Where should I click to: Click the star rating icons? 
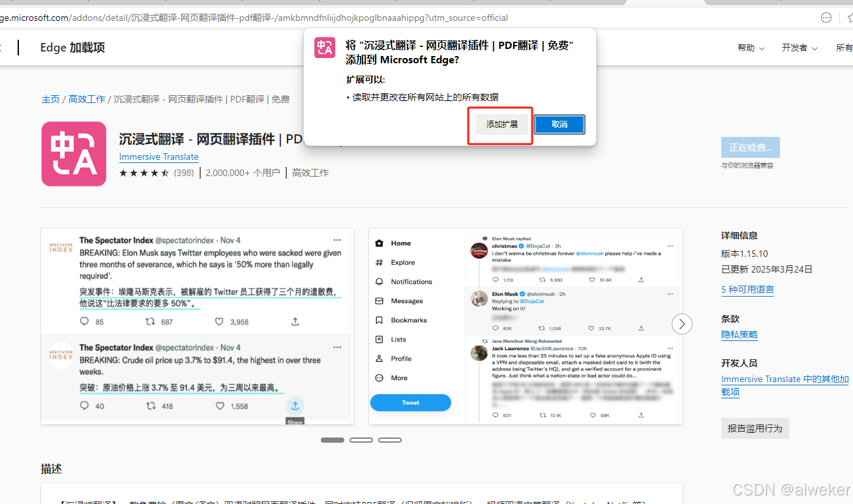[144, 173]
